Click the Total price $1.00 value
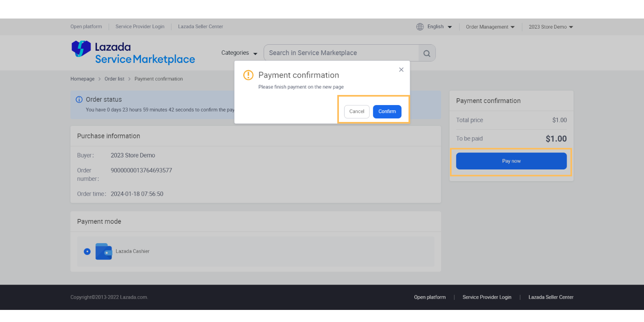 559,120
